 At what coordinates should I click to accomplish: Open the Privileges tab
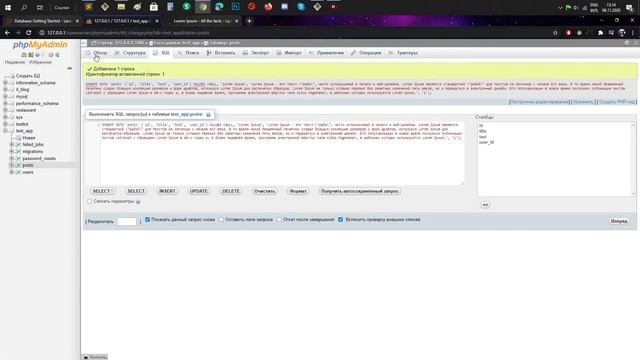327,53
